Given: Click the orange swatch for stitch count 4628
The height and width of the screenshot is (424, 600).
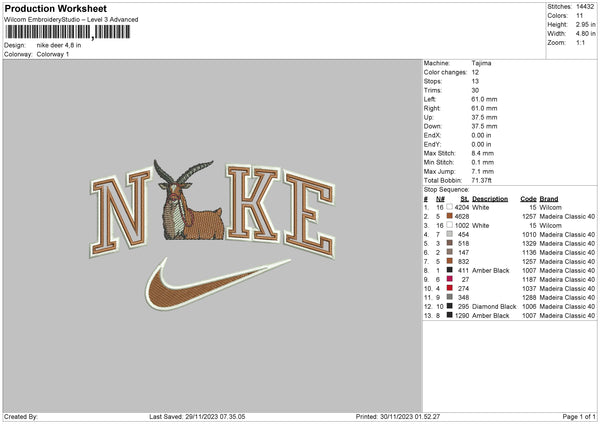Looking at the screenshot, I should pyautogui.click(x=450, y=216).
